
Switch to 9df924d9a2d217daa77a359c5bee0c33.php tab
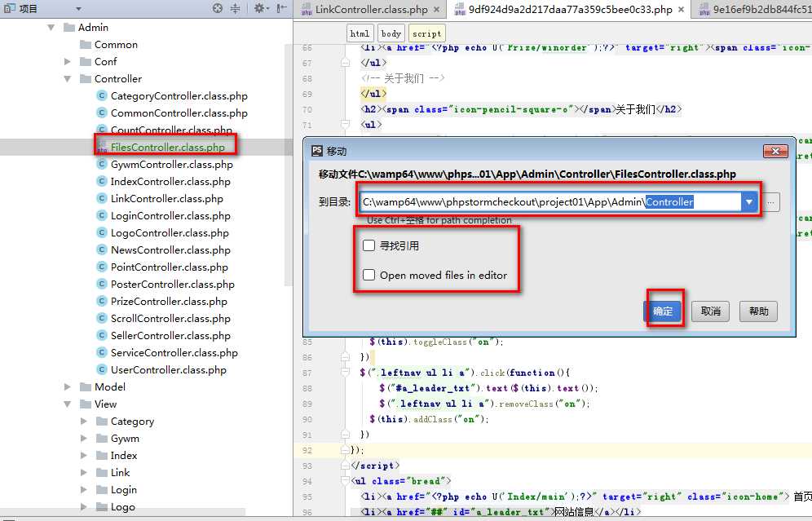[570, 9]
